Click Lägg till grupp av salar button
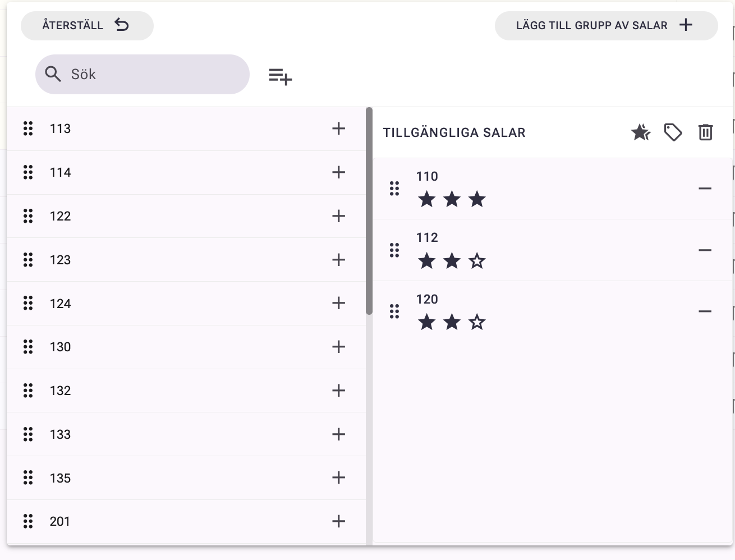 (x=606, y=26)
